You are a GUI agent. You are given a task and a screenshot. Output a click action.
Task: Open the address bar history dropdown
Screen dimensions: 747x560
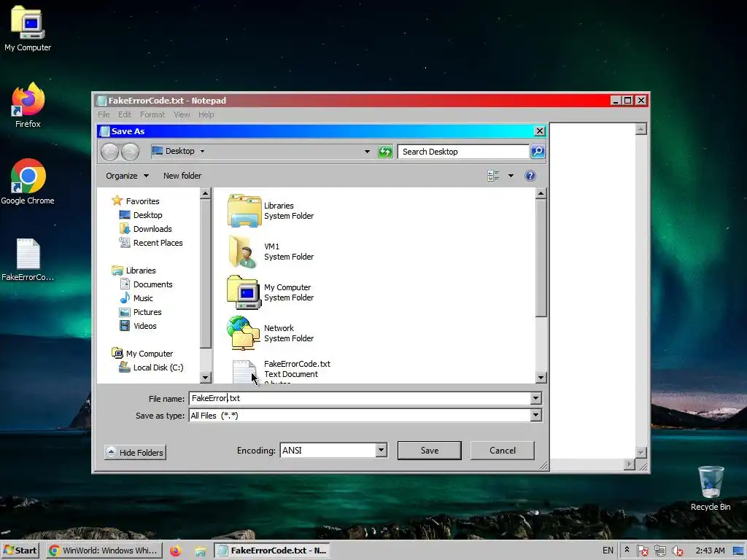click(x=367, y=152)
